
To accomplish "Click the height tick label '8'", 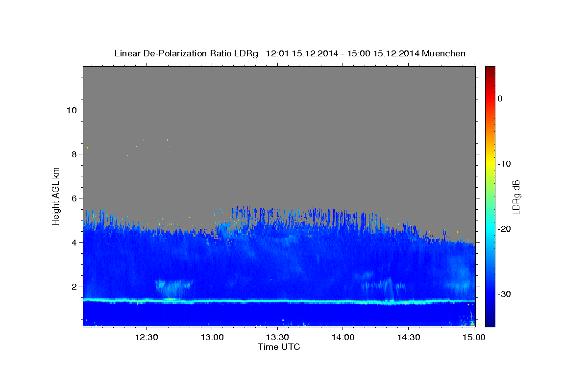I will pos(73,154).
